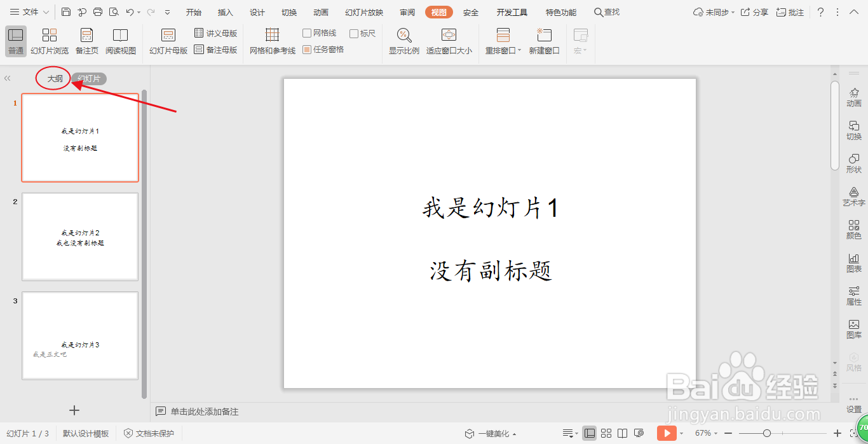Switch to 幻灯片浏览 slide sorter view
The image size is (868, 444).
tap(50, 41)
